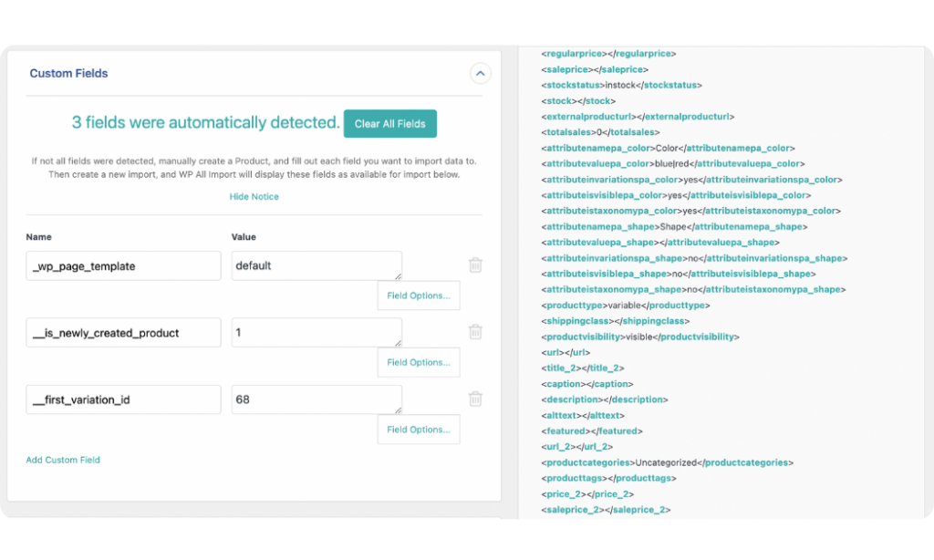Open Field Options for _wp_page_template

pyautogui.click(x=419, y=296)
